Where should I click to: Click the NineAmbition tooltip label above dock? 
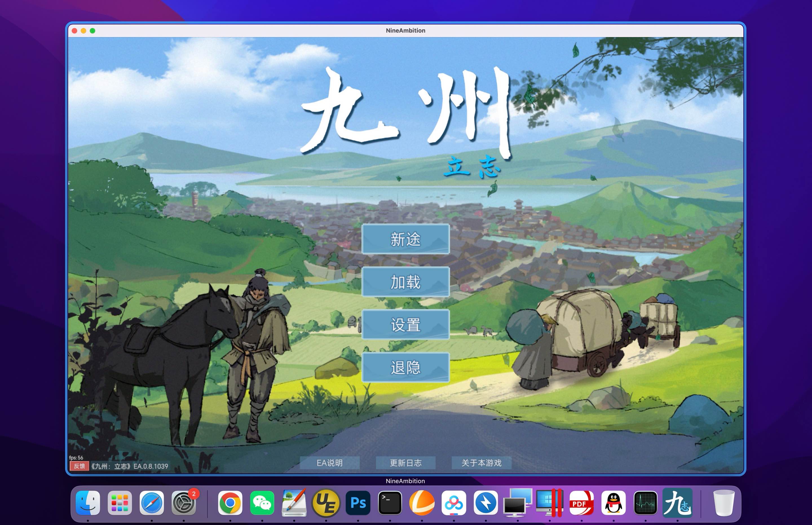(x=405, y=481)
